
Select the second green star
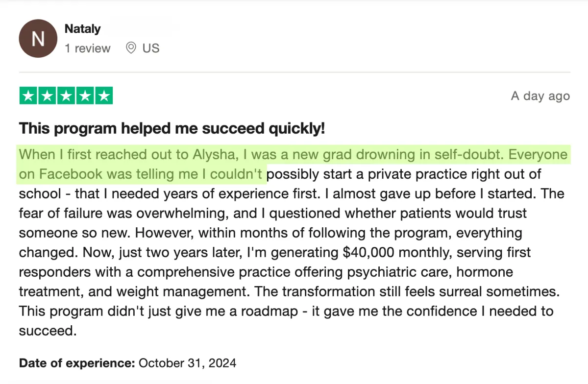point(47,96)
